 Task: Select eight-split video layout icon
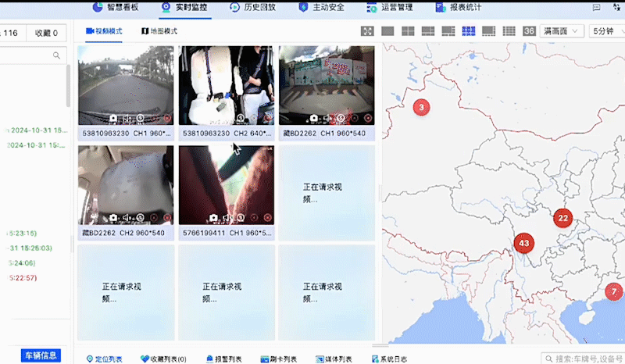[x=448, y=31]
